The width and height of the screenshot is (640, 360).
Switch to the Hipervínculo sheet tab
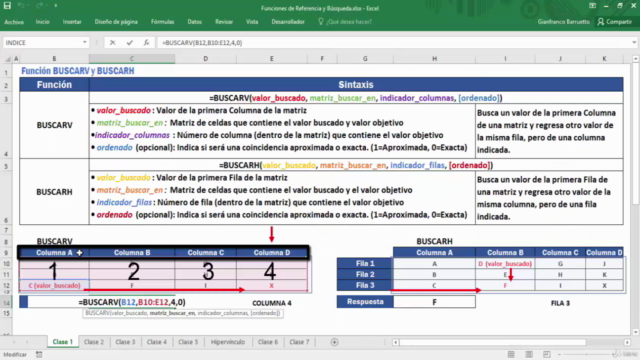point(228,342)
